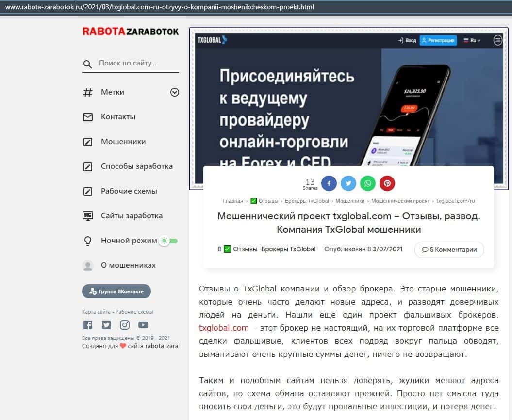Click the envelope icon for Контакты
This screenshot has width=512, height=420.
click(88, 117)
